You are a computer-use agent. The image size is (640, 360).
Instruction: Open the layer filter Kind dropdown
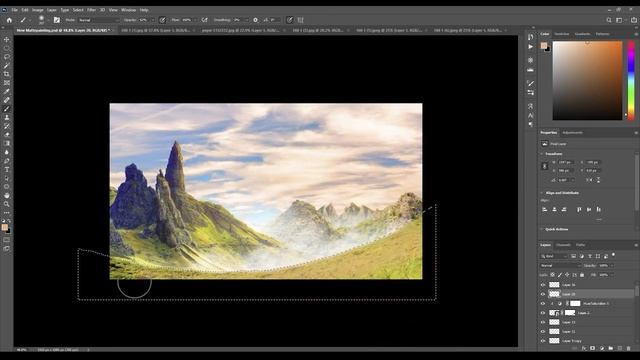pos(554,256)
